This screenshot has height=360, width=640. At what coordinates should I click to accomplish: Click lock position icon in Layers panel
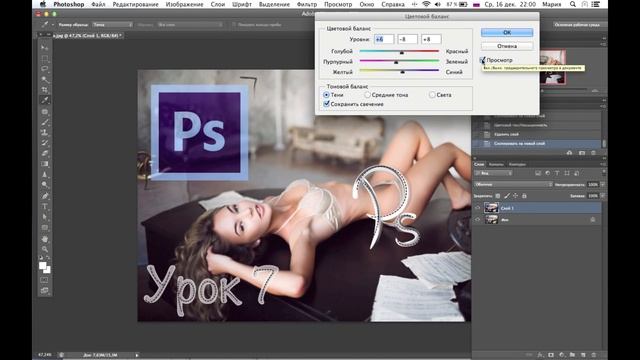(x=516, y=196)
